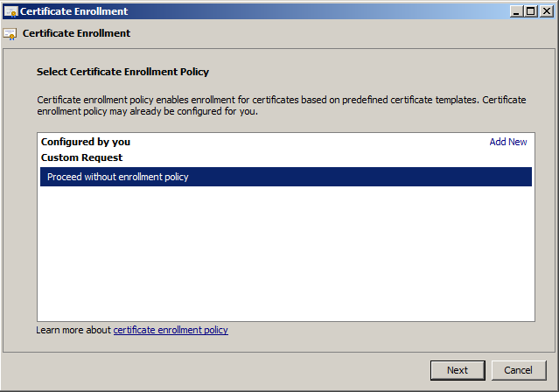Screen dimensions: 559x392
Task: Cancel the certificate enrollment wizard
Action: [519, 370]
